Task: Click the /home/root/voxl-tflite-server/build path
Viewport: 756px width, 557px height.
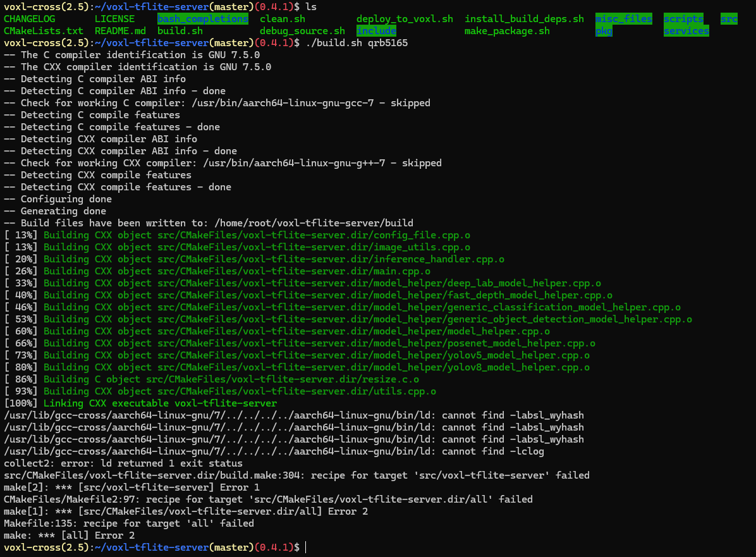Action: (x=314, y=223)
